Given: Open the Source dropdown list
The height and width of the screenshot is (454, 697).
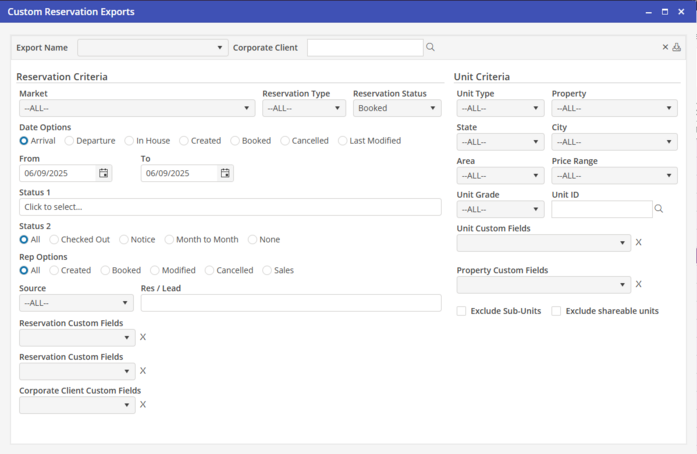Looking at the screenshot, I should (76, 303).
